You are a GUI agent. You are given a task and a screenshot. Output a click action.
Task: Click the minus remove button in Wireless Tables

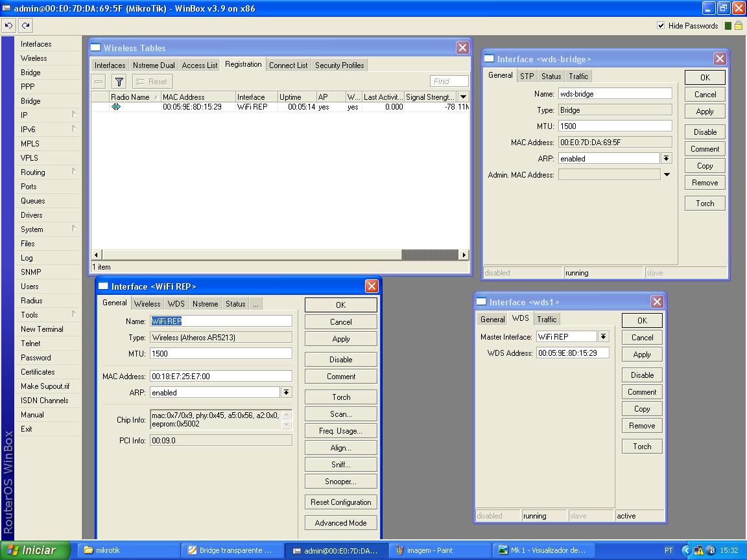click(99, 82)
